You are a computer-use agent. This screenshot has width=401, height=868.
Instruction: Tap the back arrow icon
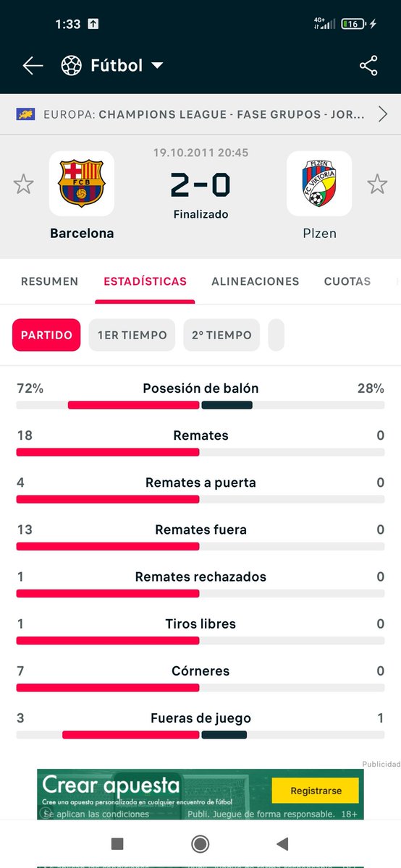(33, 66)
